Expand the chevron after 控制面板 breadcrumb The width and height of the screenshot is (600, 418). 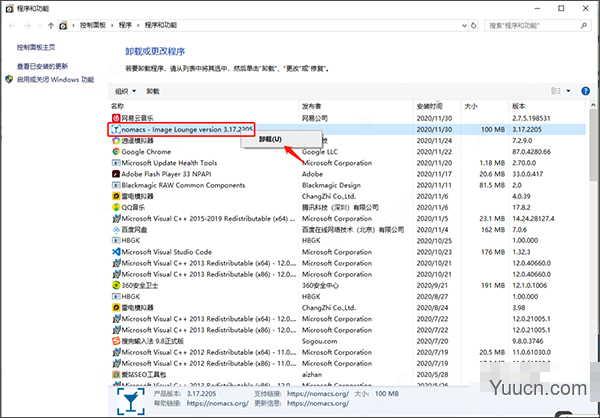click(112, 26)
